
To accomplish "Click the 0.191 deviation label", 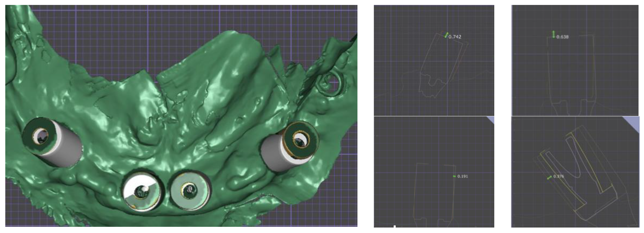I will click(463, 176).
